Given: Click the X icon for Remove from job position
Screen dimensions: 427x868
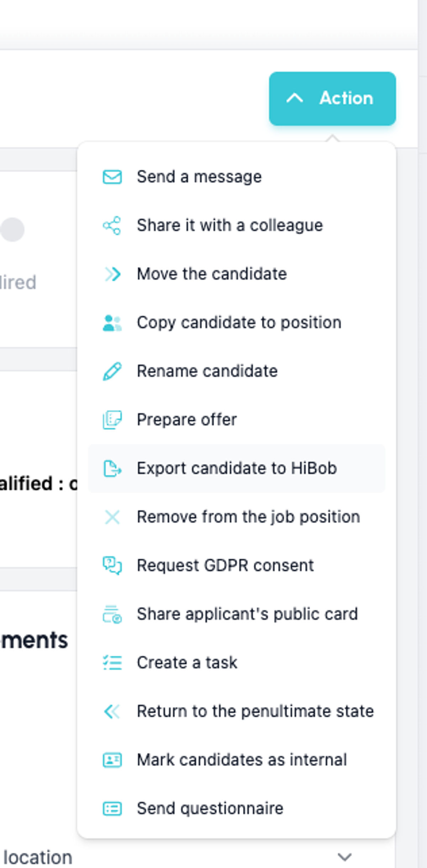Looking at the screenshot, I should pyautogui.click(x=112, y=517).
